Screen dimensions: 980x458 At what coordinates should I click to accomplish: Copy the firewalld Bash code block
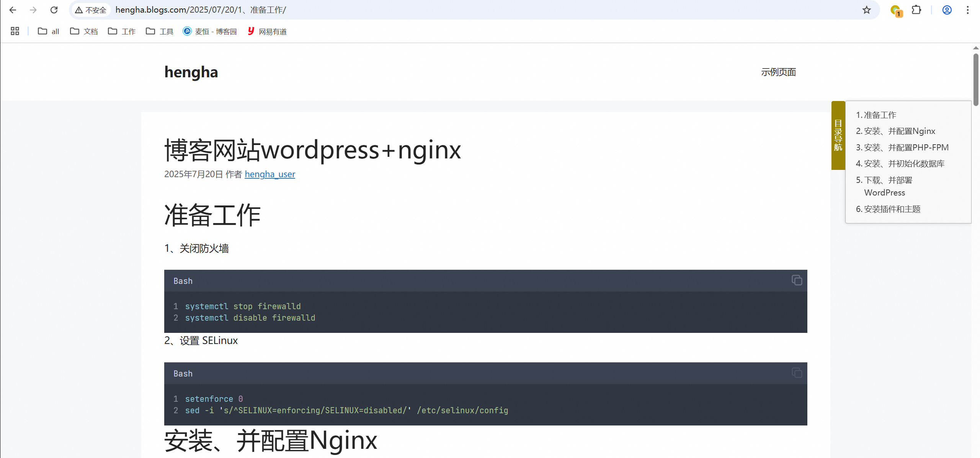pos(797,280)
